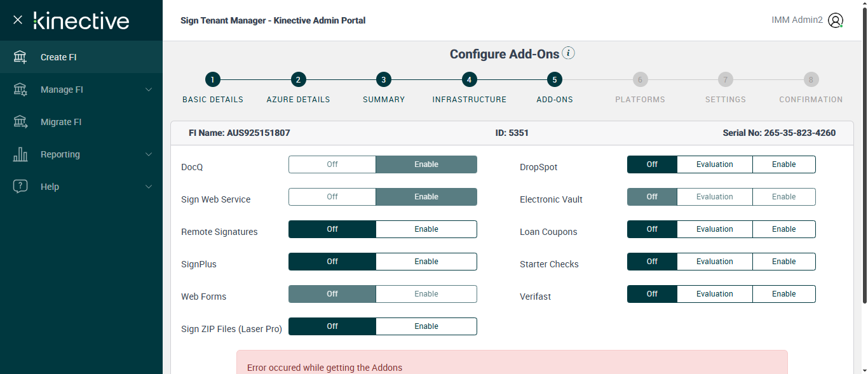Image resolution: width=868 pixels, height=374 pixels.
Task: Go to step 4 Infrastructure
Action: coord(469,79)
